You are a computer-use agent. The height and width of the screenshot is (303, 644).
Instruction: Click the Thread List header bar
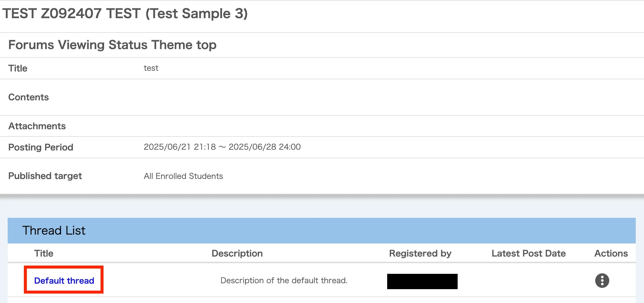(321, 230)
